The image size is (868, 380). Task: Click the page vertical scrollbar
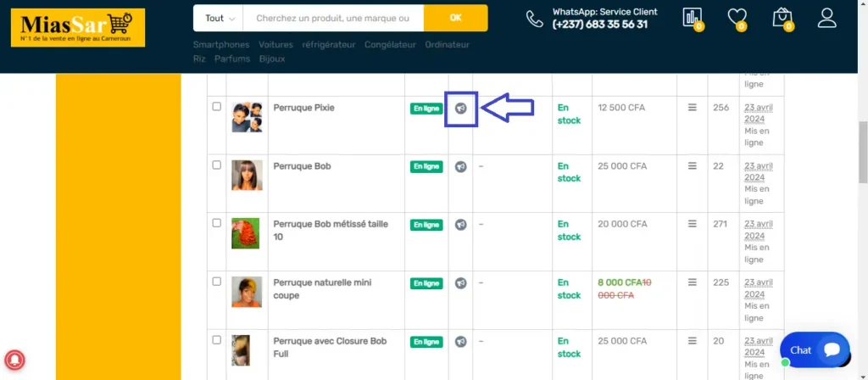(x=862, y=153)
